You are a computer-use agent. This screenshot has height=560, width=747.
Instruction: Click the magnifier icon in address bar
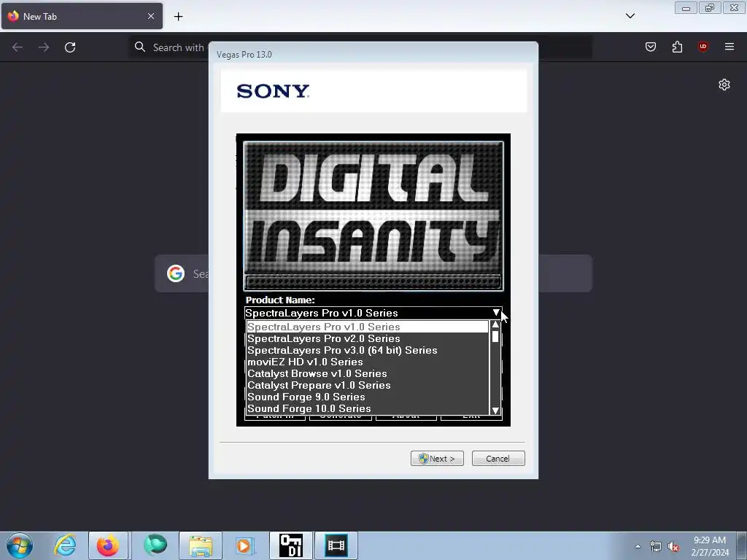pyautogui.click(x=139, y=47)
